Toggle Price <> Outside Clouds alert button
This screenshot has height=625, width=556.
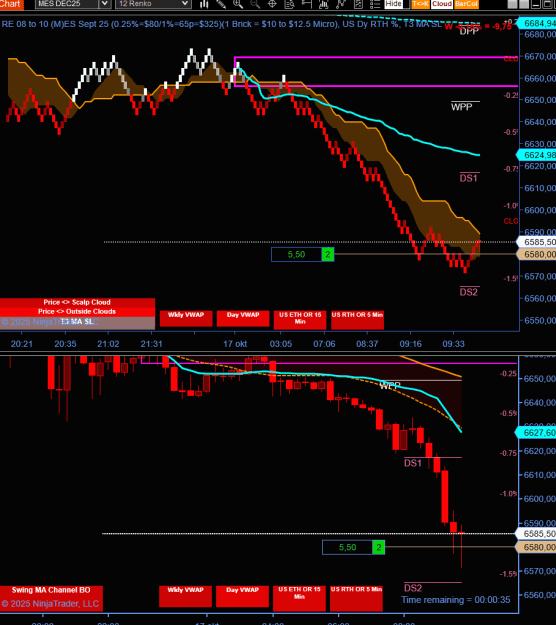coord(77,311)
